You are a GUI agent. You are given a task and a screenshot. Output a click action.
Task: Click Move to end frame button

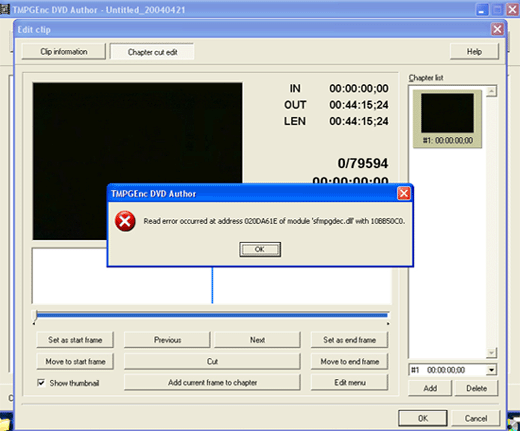point(349,361)
